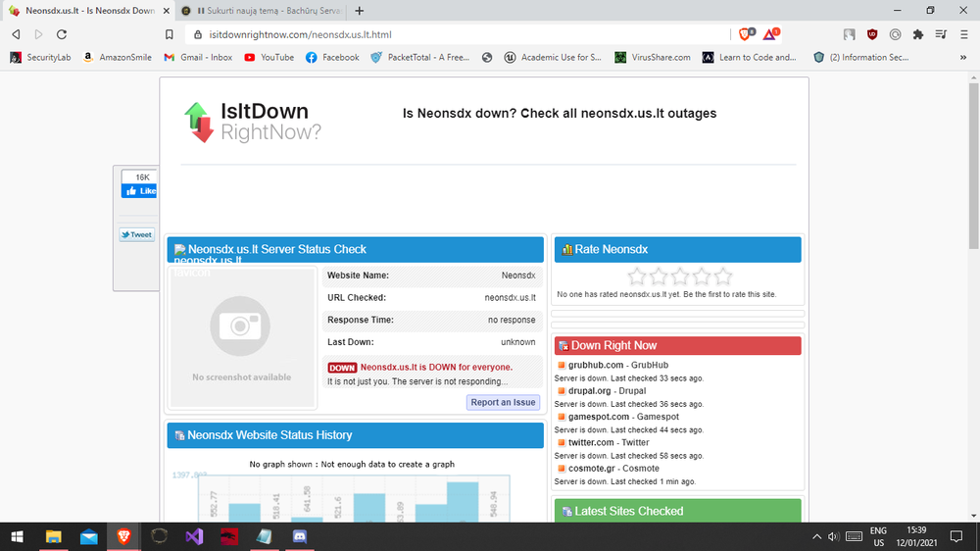The image size is (980, 551).
Task: Launch Discord from the taskbar
Action: tap(300, 536)
